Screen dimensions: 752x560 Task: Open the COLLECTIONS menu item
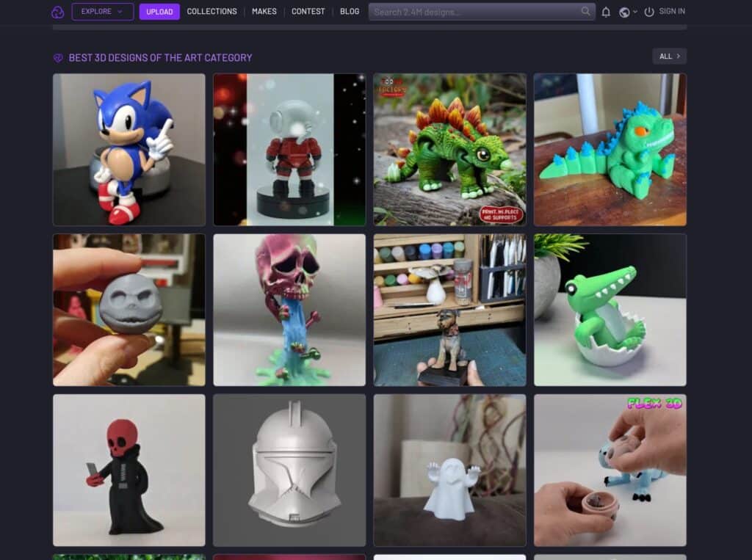(x=211, y=12)
